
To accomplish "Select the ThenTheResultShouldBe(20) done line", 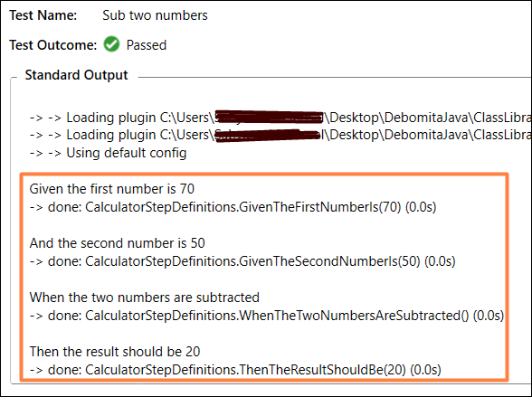I will click(235, 370).
